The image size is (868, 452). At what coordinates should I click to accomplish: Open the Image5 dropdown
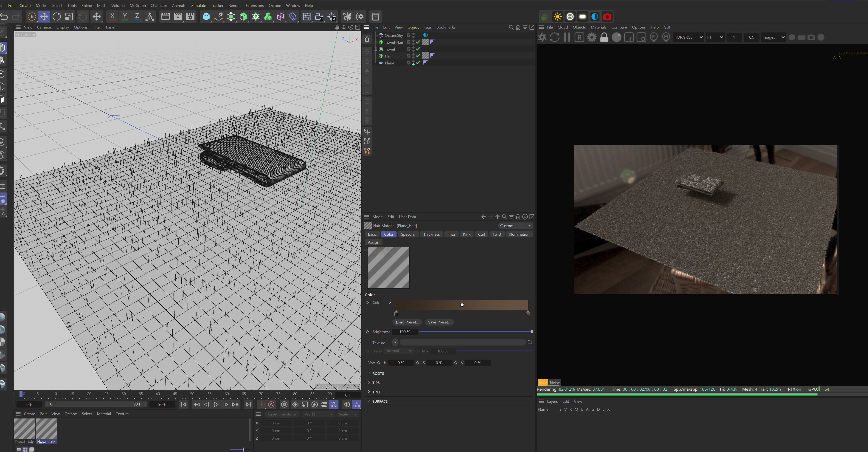[774, 37]
